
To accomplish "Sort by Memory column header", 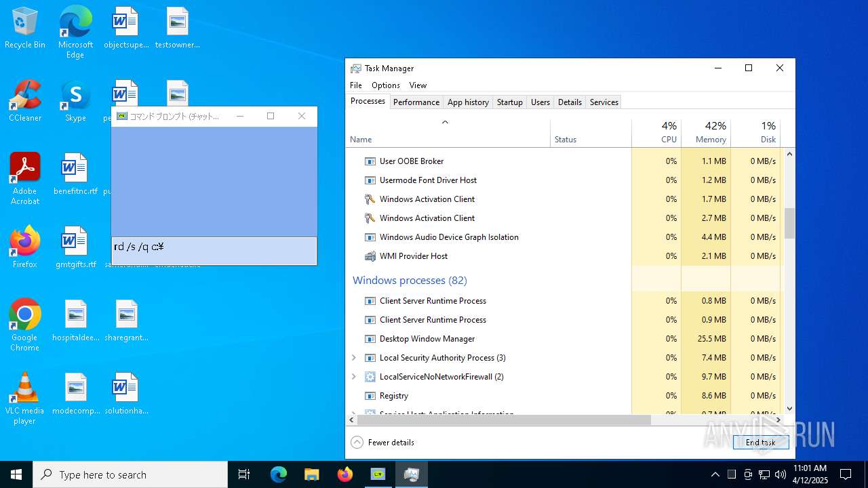I will [x=706, y=133].
